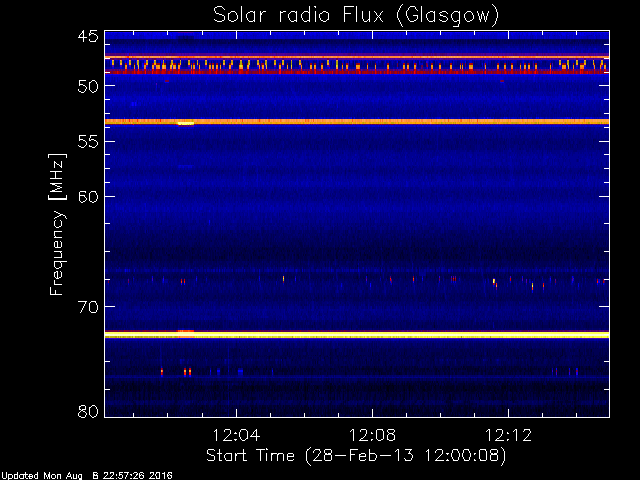The width and height of the screenshot is (640, 480).
Task: Click the 'Updated Mon Aug 8 22:57:26 2016' text
Action: pos(87,476)
